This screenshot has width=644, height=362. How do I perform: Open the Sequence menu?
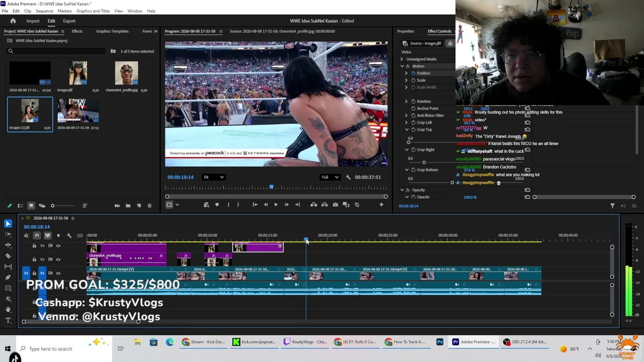pyautogui.click(x=44, y=11)
